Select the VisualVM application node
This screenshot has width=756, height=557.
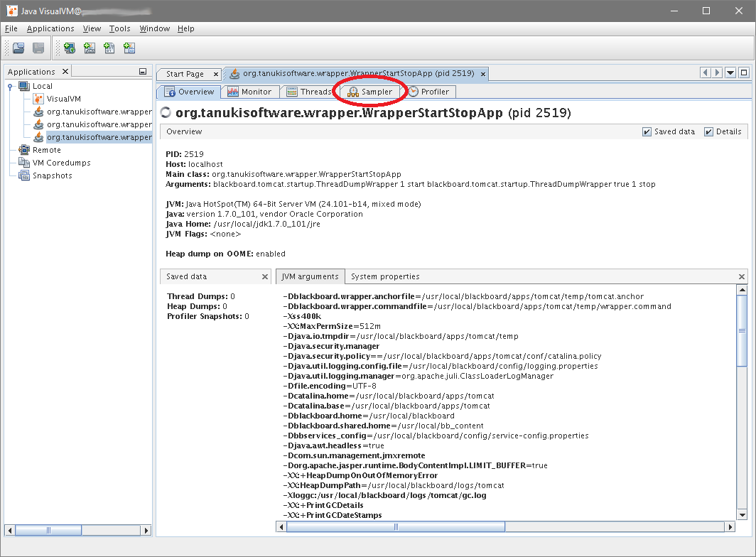tap(63, 99)
